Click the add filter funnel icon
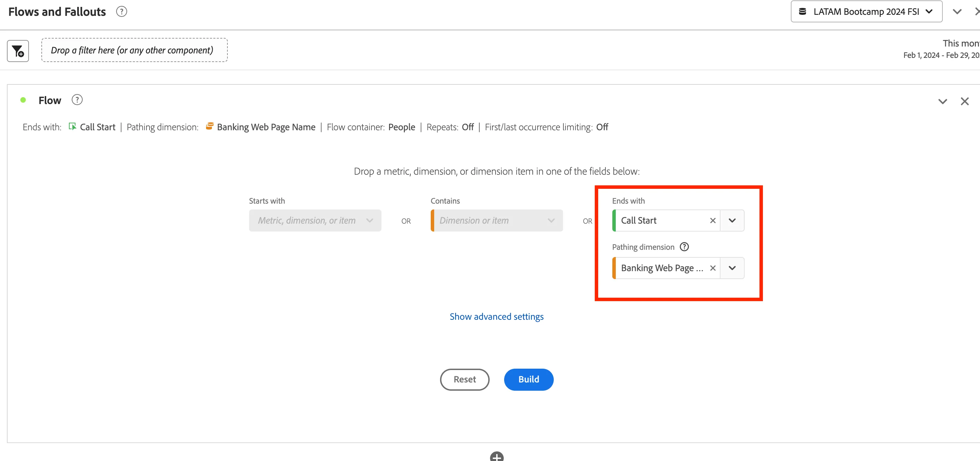The height and width of the screenshot is (461, 980). point(18,51)
